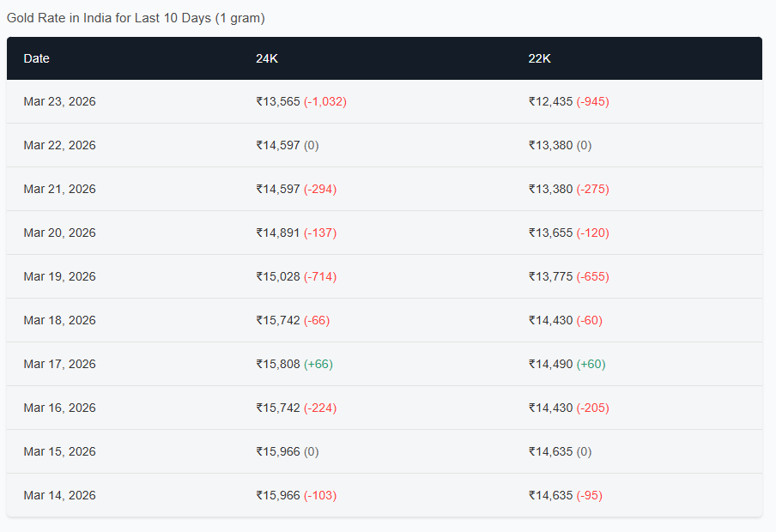Click the Mar 14 24K change (-103)
Screen dimensions: 776x532
(320, 495)
